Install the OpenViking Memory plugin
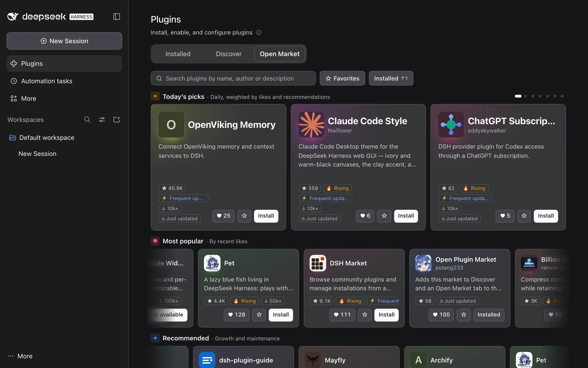The width and height of the screenshot is (588, 368). point(266,216)
